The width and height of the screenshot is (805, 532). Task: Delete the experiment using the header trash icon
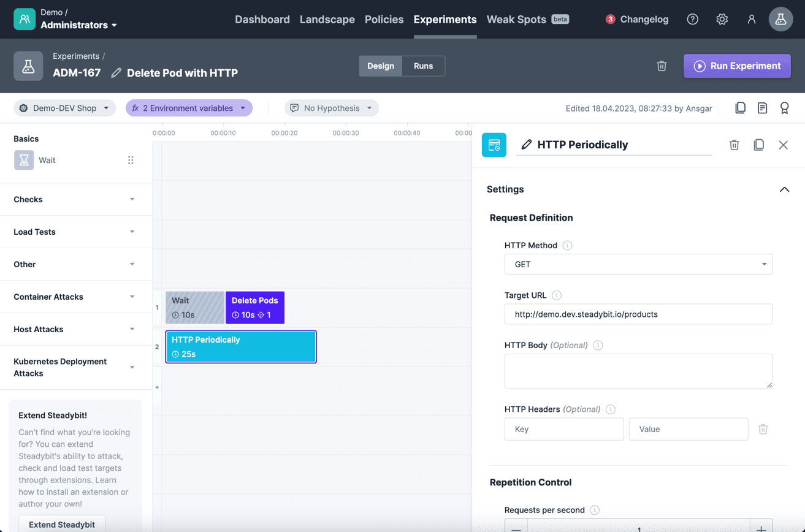tap(662, 66)
